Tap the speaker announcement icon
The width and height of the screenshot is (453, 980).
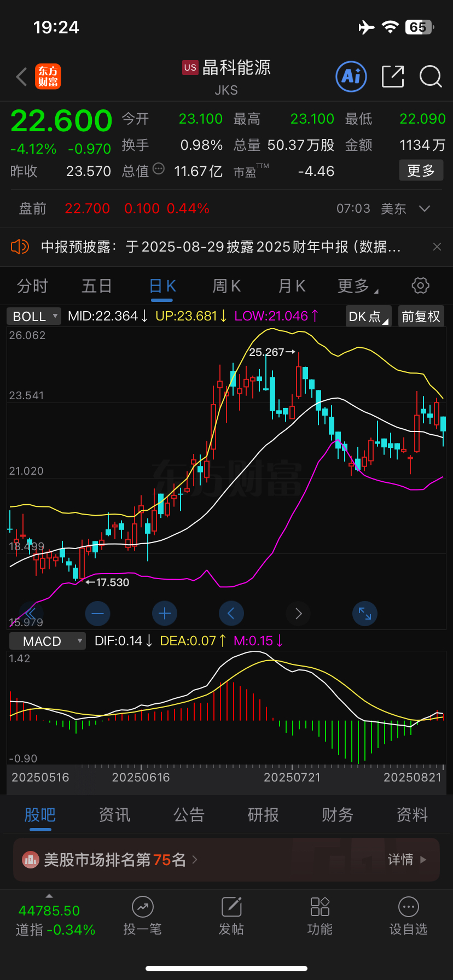(20, 247)
